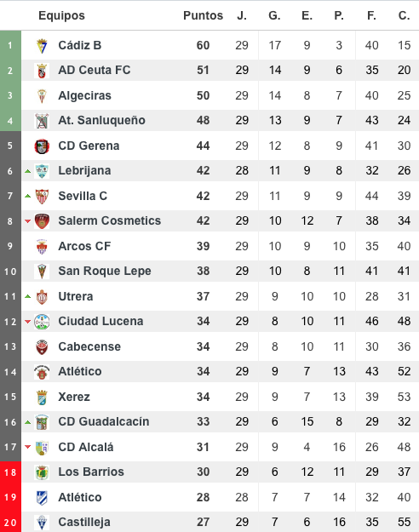
Task: Click the red position 19 marker
Action: click(x=10, y=497)
